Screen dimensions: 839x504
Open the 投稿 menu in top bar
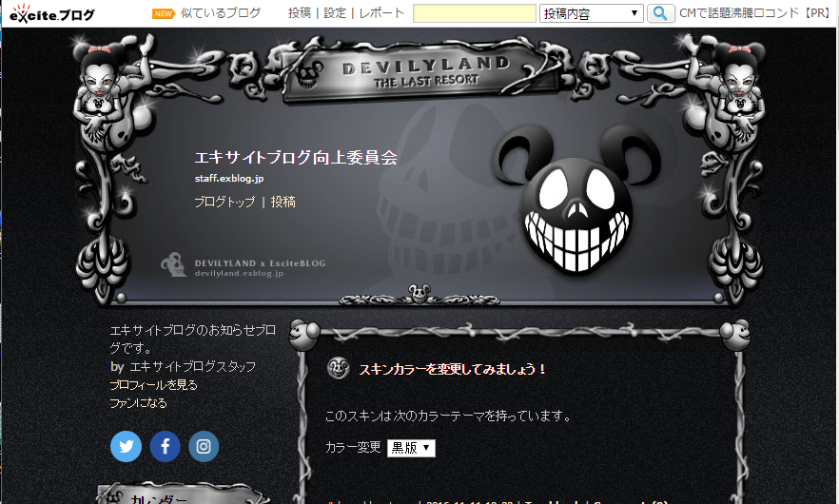299,13
